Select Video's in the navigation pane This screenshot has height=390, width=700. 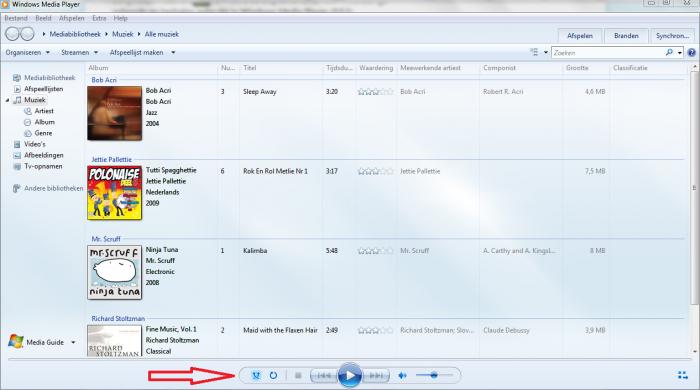point(29,144)
